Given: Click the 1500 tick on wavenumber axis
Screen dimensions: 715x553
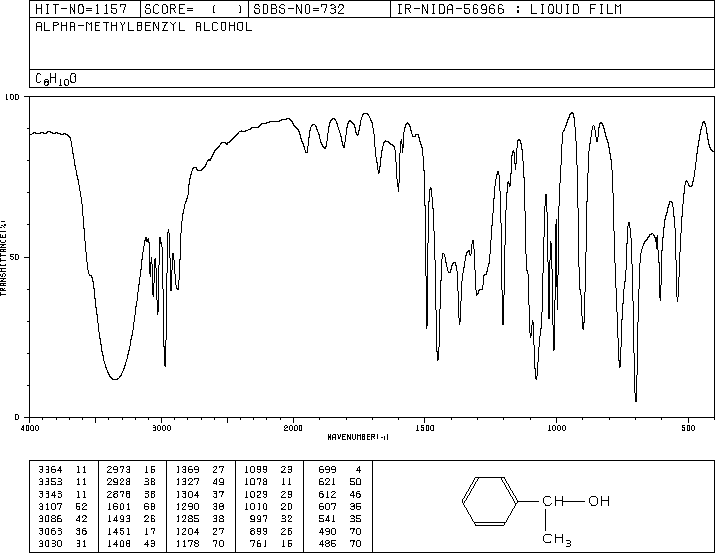Looking at the screenshot, I should pos(425,427).
